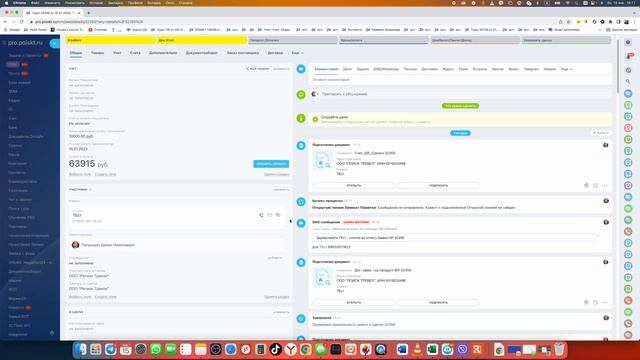Open Microsoft Excel from the dock
Screen dimensions: 640x360
(x=432, y=349)
